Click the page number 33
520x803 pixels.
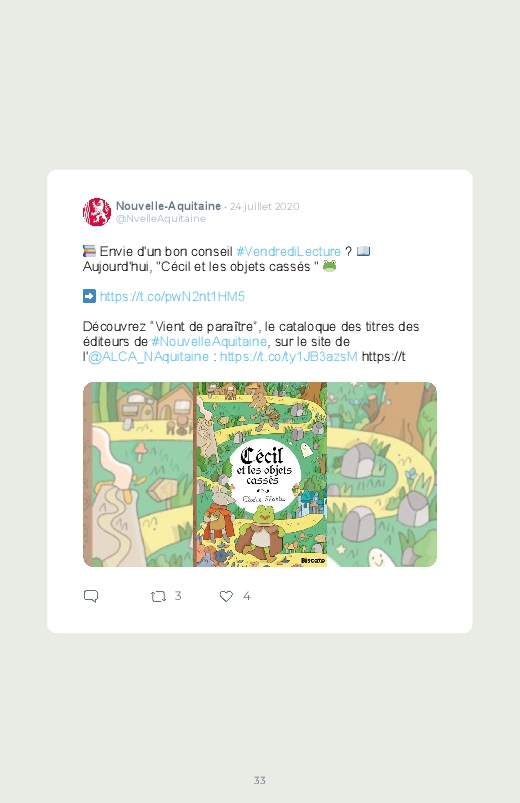(260, 780)
